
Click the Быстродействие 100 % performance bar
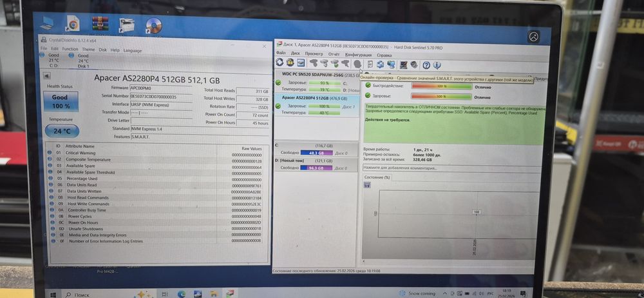pyautogui.click(x=442, y=86)
